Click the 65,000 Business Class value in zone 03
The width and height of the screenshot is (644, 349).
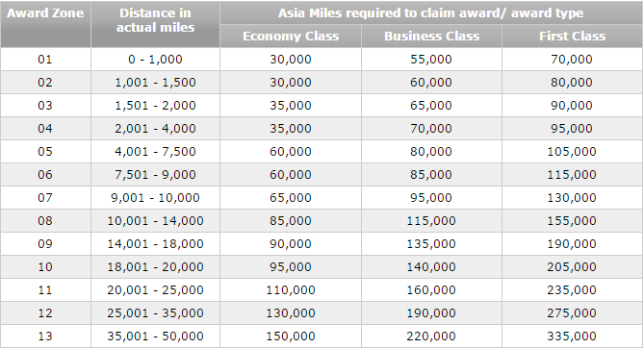[431, 106]
